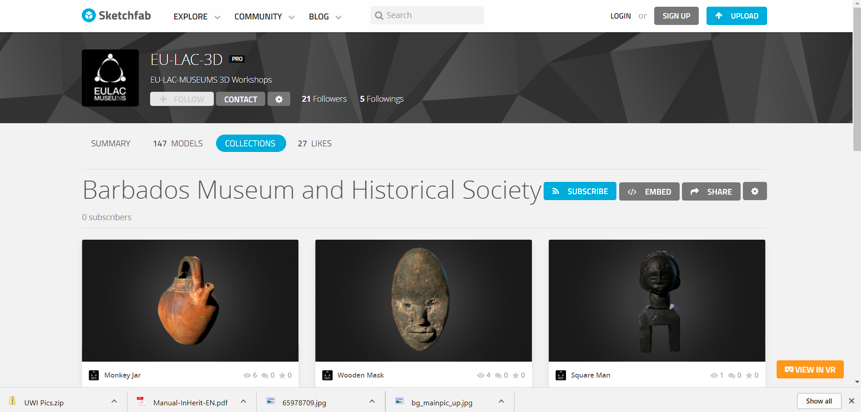Click the Sketchfab logo icon
The width and height of the screenshot is (861, 412).
pos(89,16)
